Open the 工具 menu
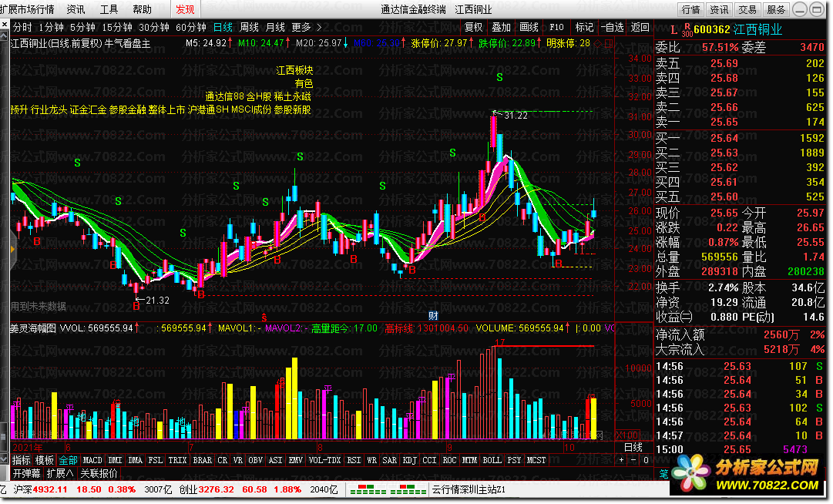This screenshot has width=833, height=504. 109,9
